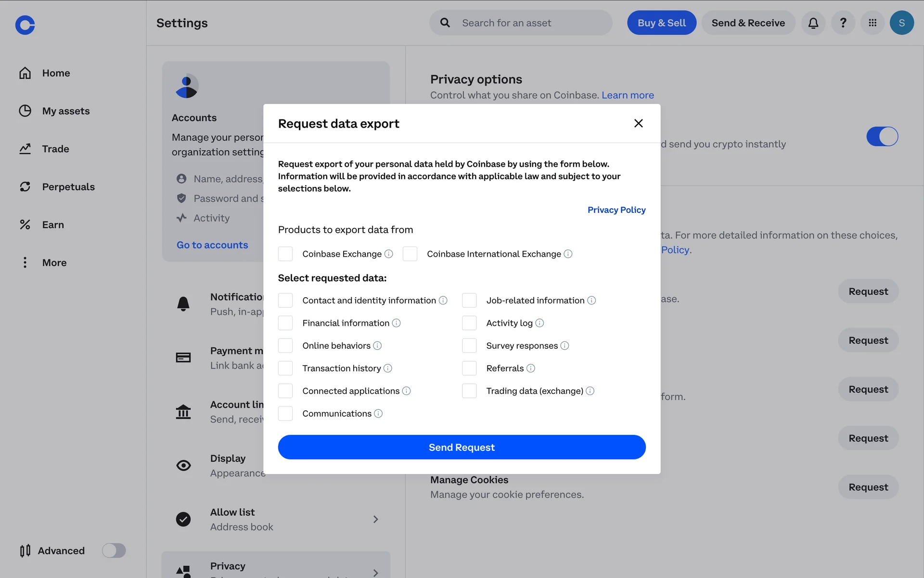This screenshot has height=578, width=924.
Task: Click the help question mark icon
Action: [x=843, y=23]
